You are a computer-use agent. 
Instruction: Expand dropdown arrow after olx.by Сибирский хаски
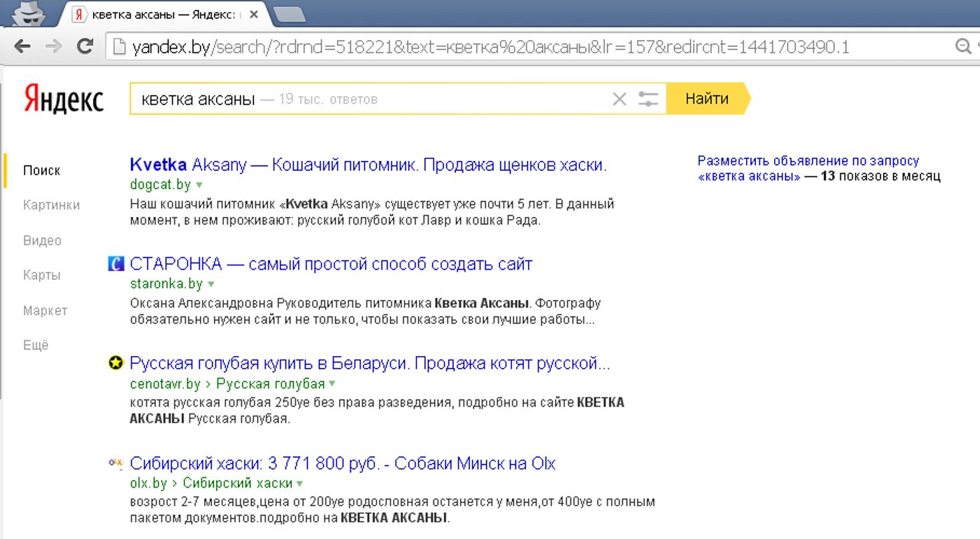tap(299, 484)
